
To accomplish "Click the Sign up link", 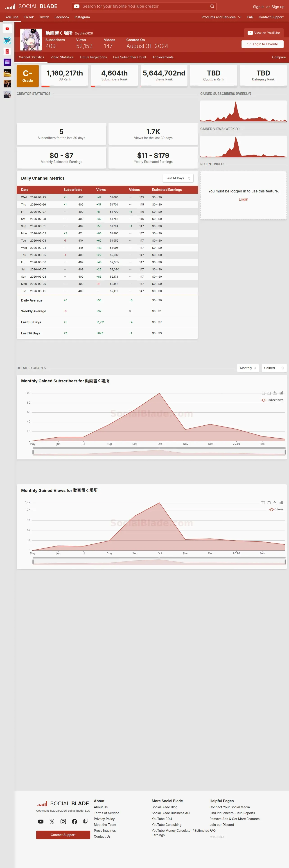I will [278, 7].
